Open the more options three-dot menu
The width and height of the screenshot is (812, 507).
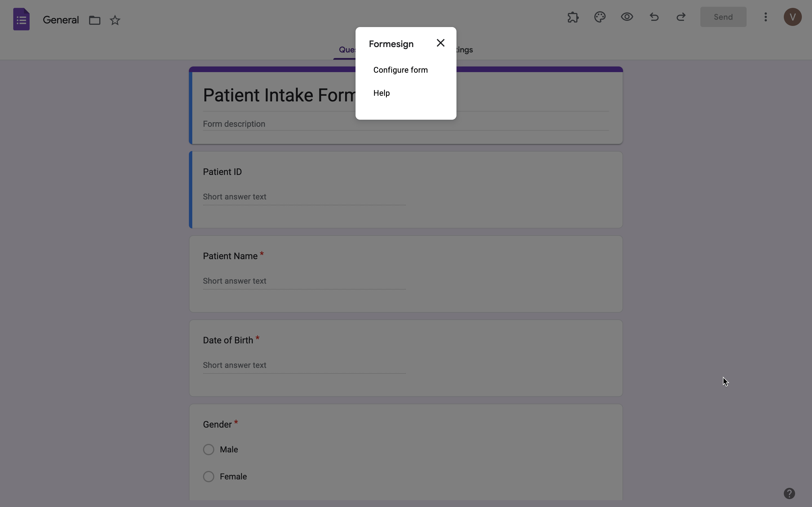click(765, 17)
